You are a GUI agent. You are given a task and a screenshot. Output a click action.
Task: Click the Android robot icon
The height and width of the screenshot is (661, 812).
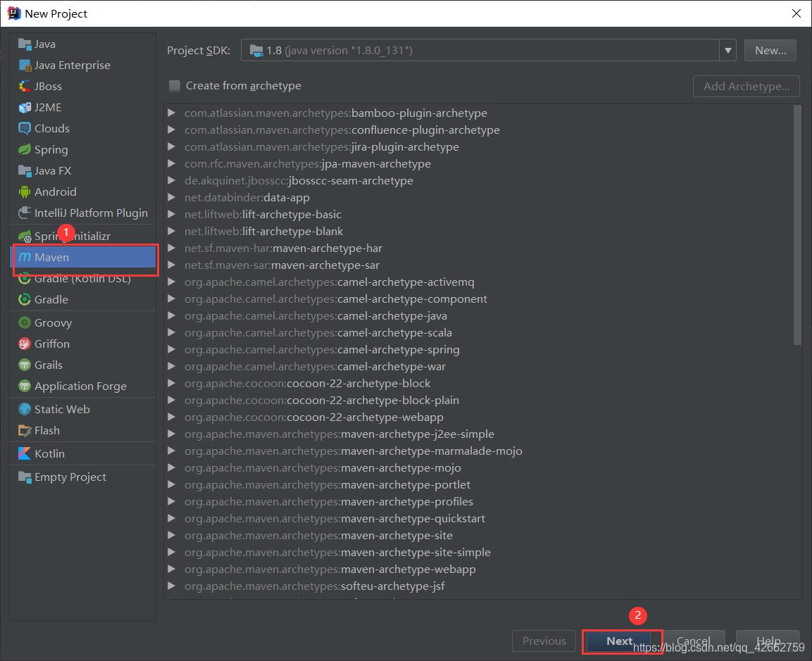(25, 192)
